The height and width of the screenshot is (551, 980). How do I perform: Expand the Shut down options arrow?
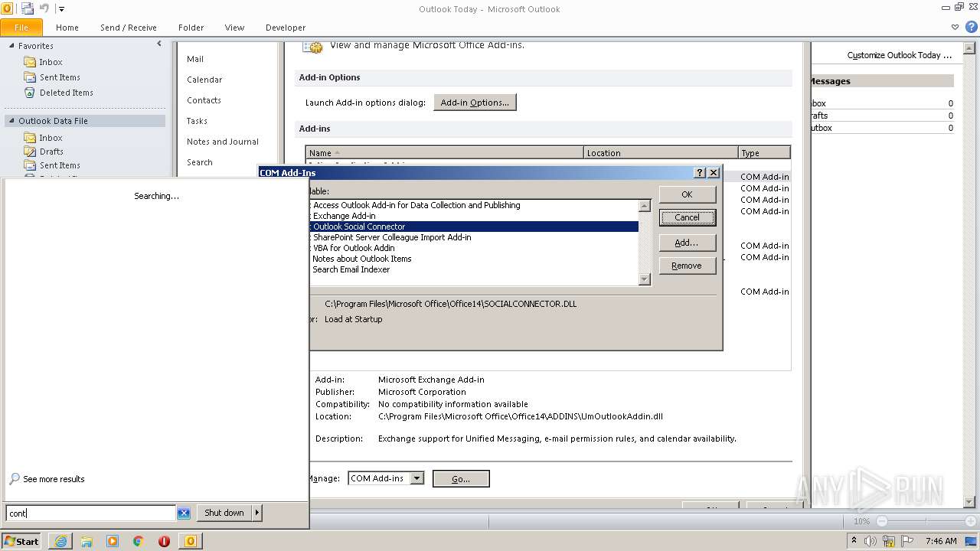(x=257, y=513)
